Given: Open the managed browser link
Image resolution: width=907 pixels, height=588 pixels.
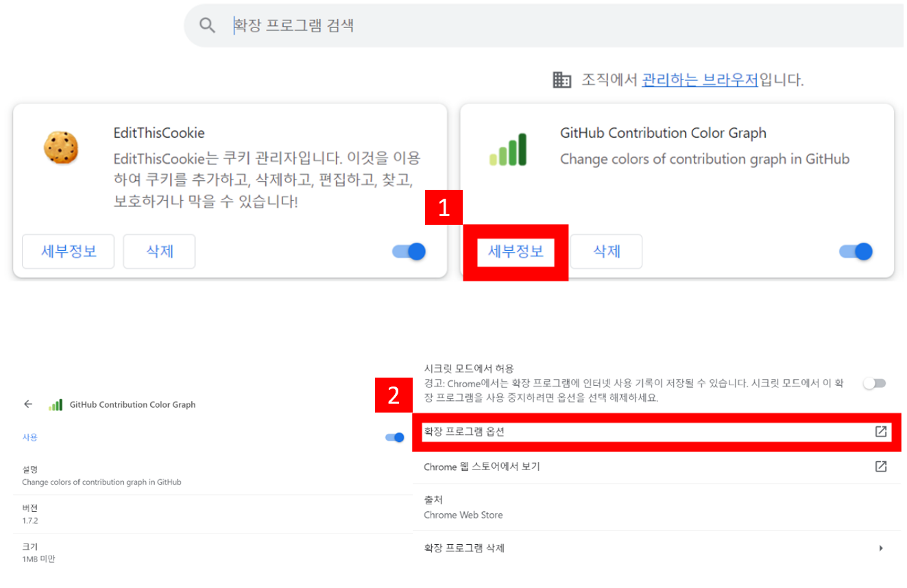Looking at the screenshot, I should (699, 80).
